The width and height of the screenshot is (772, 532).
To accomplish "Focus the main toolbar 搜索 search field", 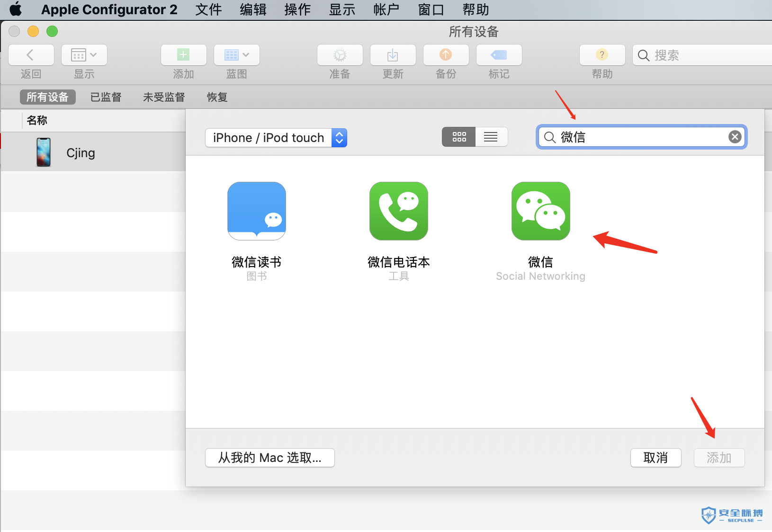I will [x=702, y=55].
